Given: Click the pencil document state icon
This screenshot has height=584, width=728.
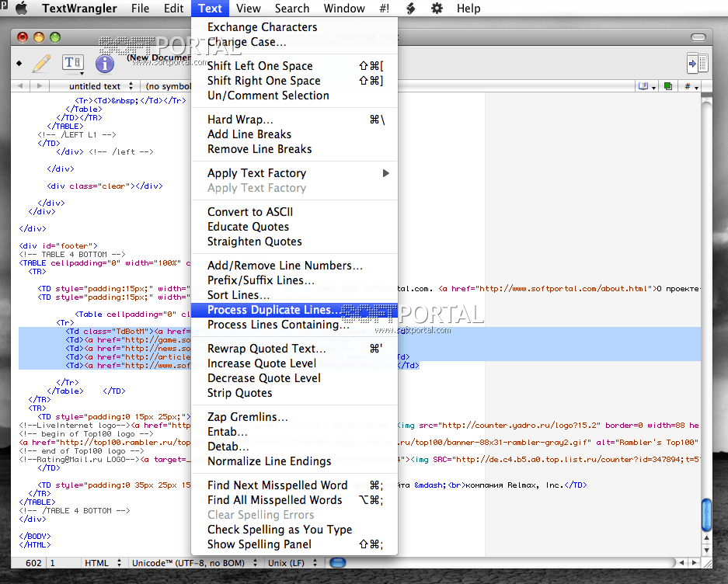Looking at the screenshot, I should [x=41, y=63].
